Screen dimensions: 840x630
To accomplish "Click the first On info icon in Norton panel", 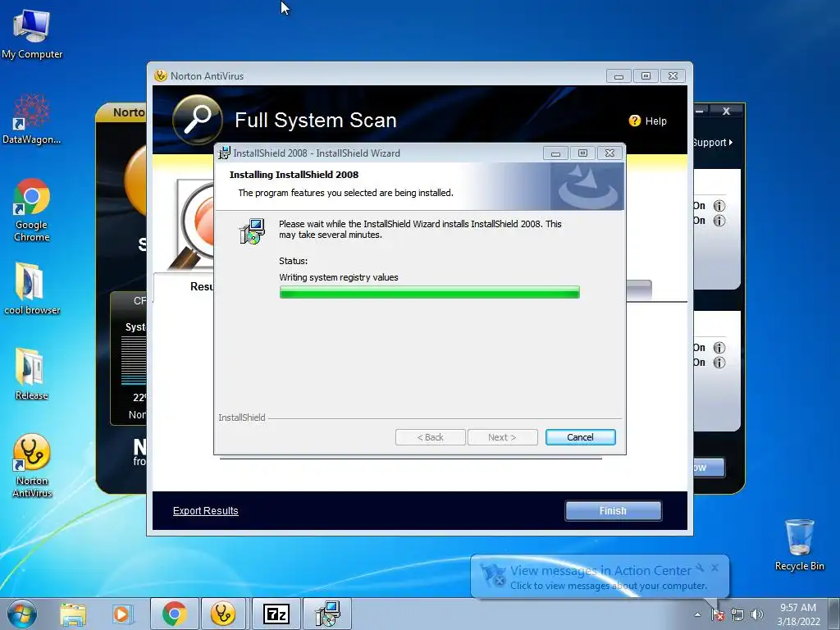I will [719, 206].
